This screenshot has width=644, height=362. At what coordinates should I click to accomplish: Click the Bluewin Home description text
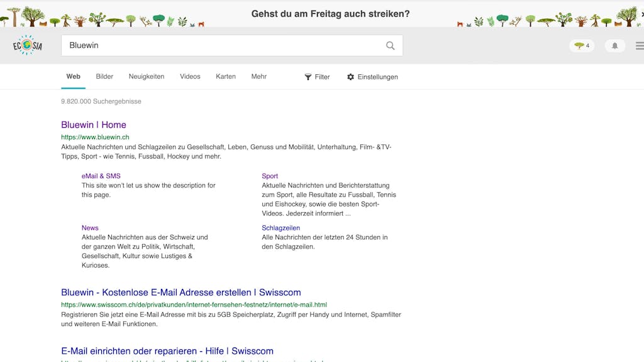[x=226, y=151]
